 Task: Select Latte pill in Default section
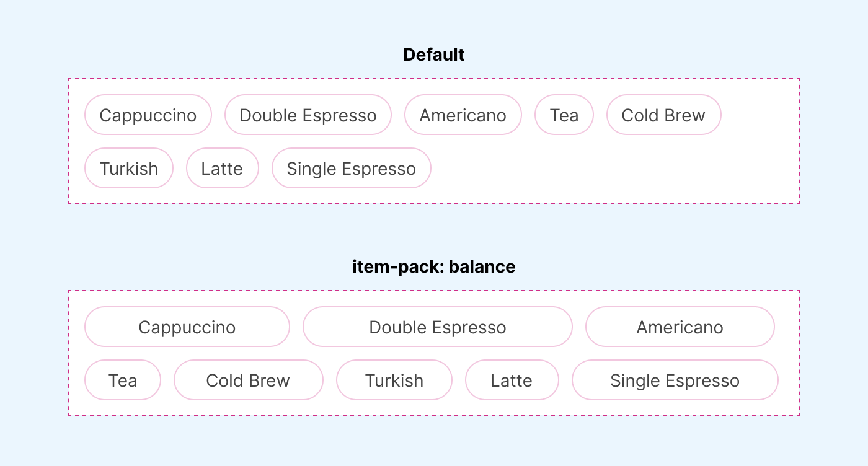pyautogui.click(x=222, y=169)
